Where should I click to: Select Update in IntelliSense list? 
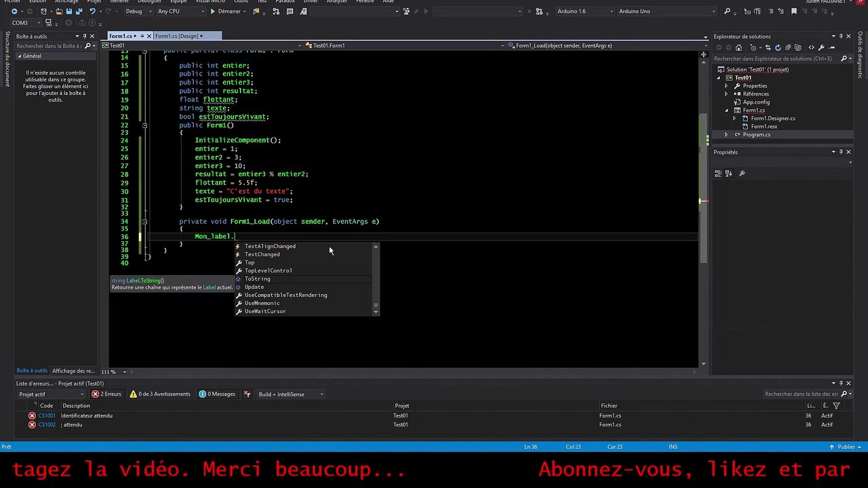pyautogui.click(x=303, y=287)
